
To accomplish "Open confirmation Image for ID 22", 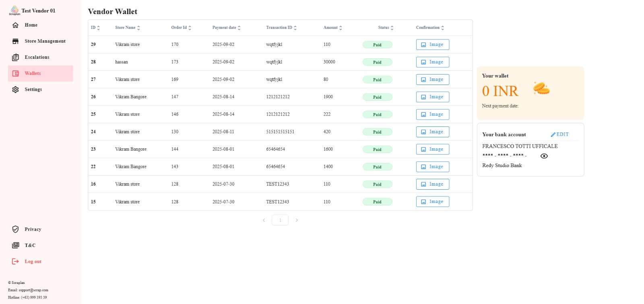I will coord(433,167).
